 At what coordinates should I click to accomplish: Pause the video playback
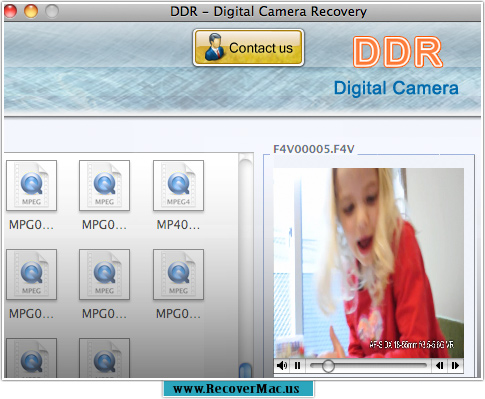(297, 366)
